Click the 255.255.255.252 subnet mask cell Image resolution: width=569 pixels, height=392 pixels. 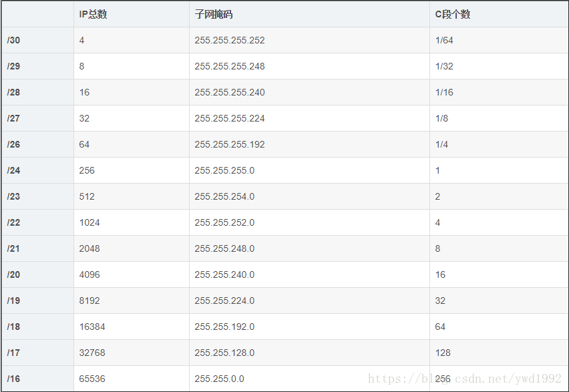click(230, 40)
